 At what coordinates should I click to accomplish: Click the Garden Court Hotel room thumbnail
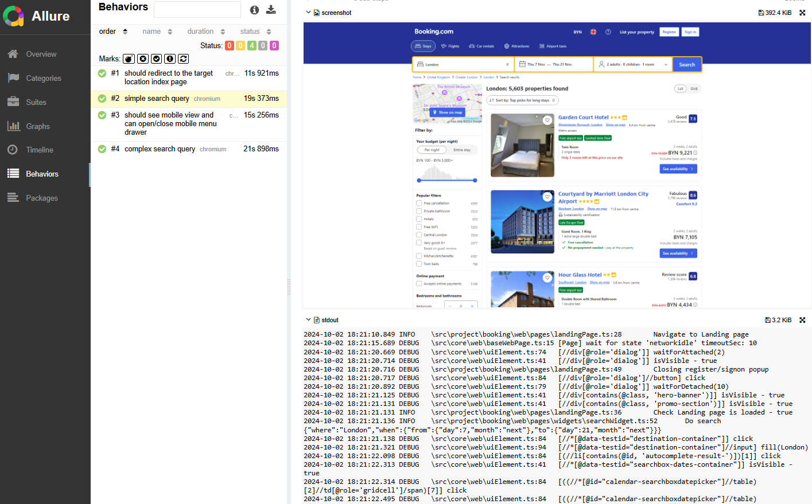pos(522,145)
